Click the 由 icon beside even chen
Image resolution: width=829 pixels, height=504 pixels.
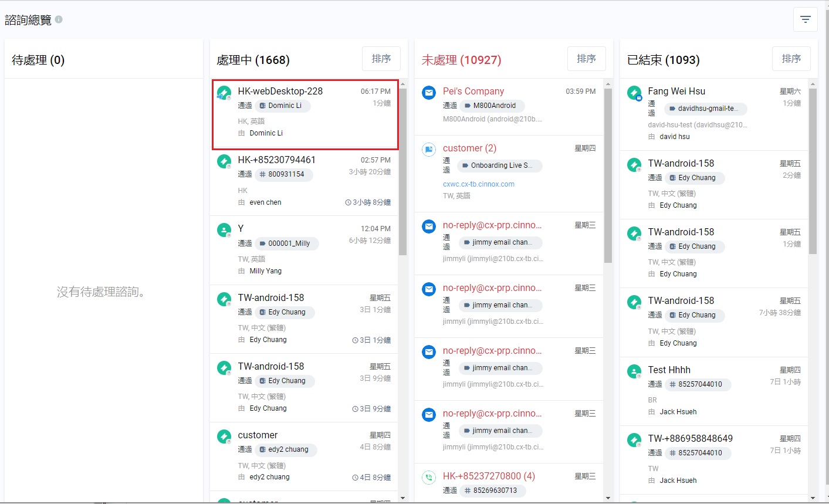(x=242, y=202)
